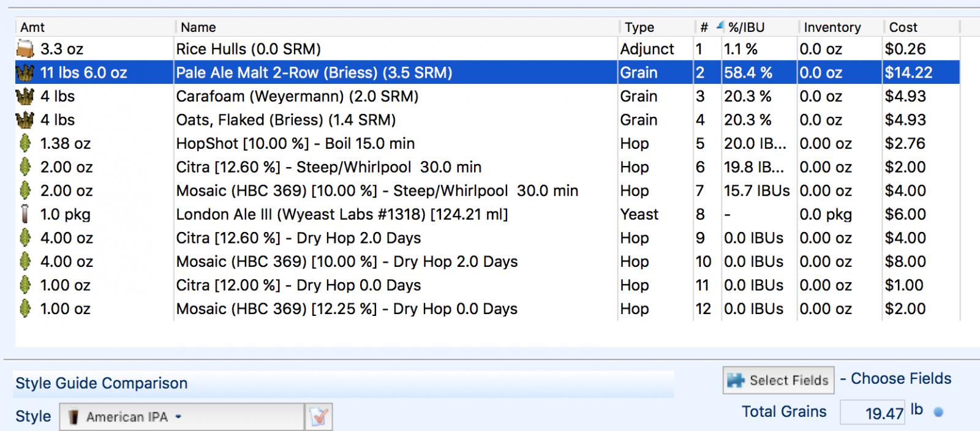This screenshot has width=980, height=431.
Task: Click the Rice Hulls adjunct icon
Action: coord(25,49)
